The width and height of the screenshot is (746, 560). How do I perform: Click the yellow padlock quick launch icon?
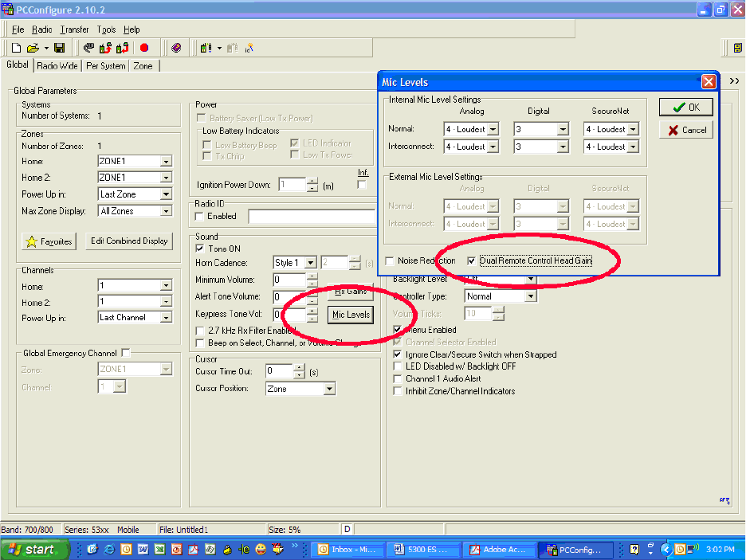click(227, 550)
